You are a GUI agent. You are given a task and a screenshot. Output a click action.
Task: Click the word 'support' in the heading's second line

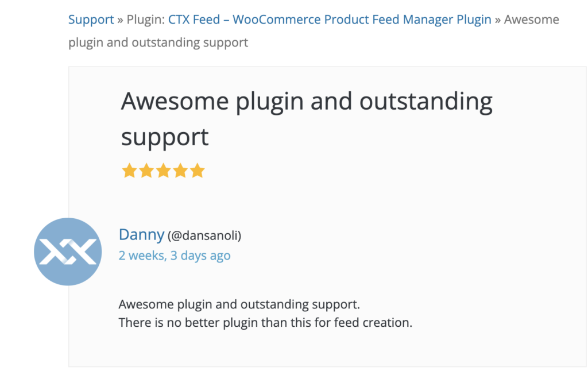[x=165, y=137]
